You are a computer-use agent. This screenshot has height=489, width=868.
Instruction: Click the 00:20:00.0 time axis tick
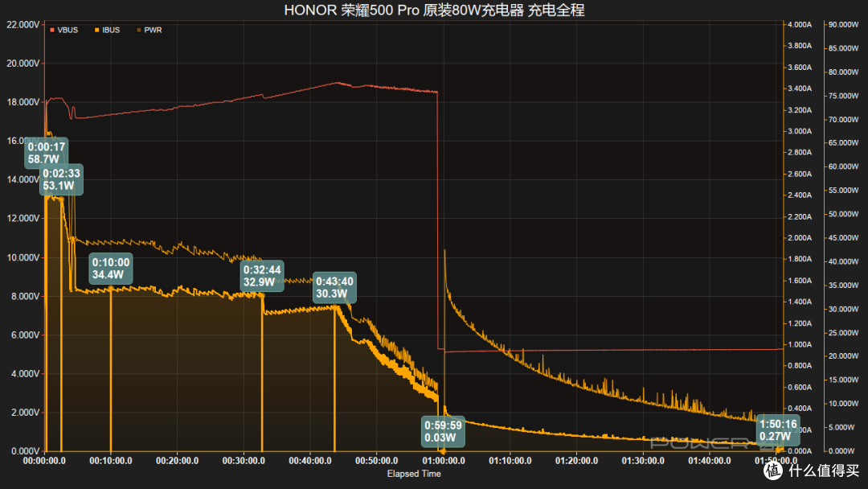point(177,461)
